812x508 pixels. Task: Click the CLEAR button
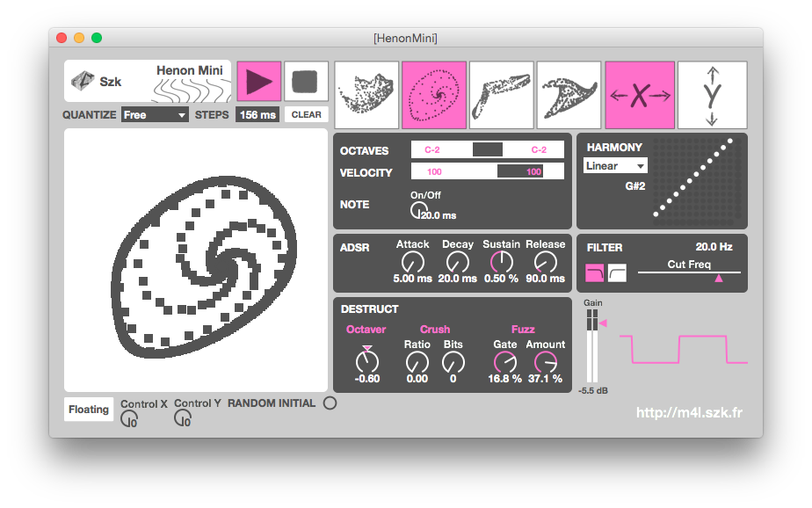307,115
